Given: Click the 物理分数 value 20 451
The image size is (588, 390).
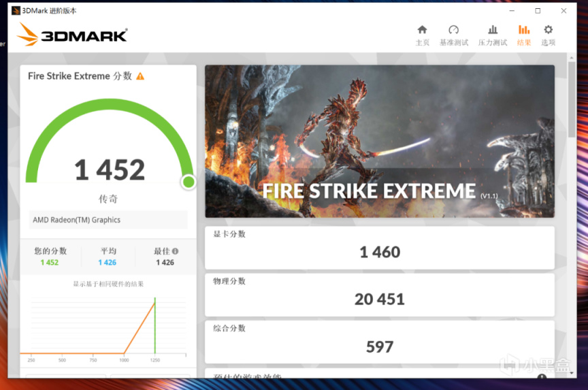Looking at the screenshot, I should pyautogui.click(x=380, y=299).
